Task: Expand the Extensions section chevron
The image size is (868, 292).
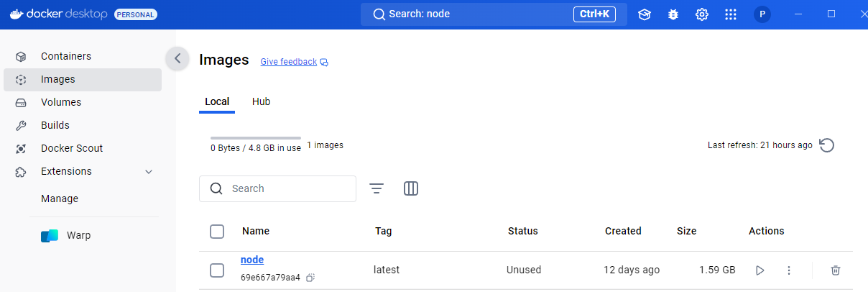Action: pos(149,172)
